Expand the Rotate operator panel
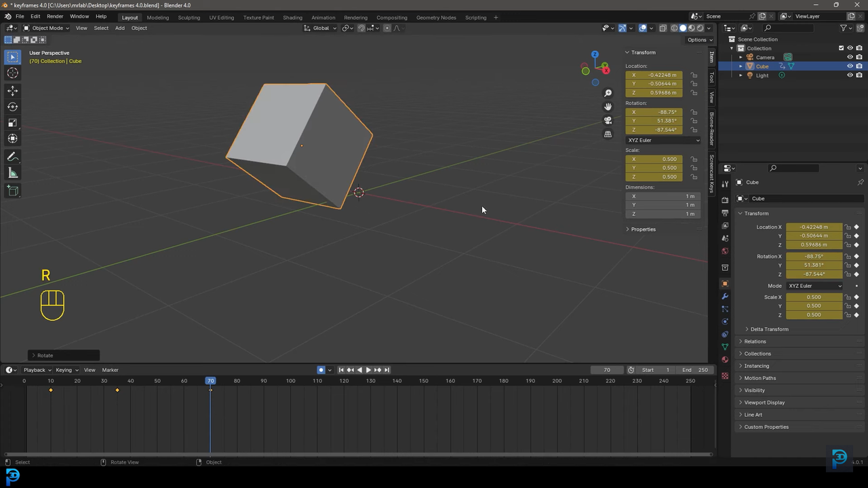This screenshot has width=868, height=488. tap(64, 355)
